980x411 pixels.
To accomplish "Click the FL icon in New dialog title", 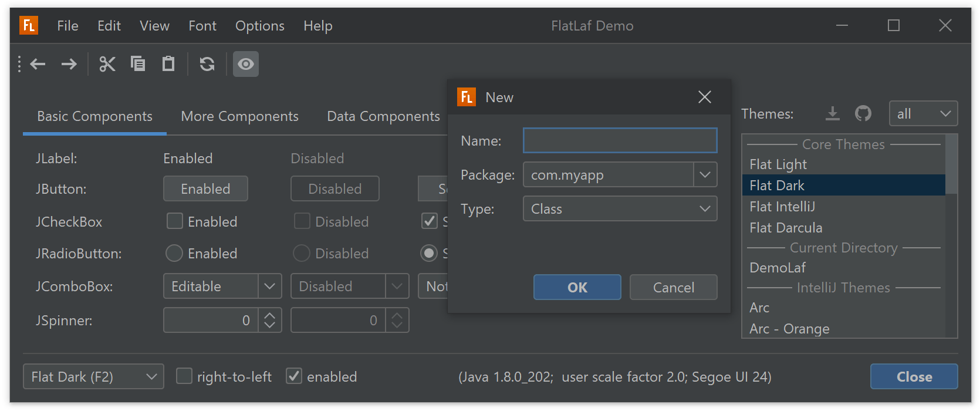I will click(467, 97).
